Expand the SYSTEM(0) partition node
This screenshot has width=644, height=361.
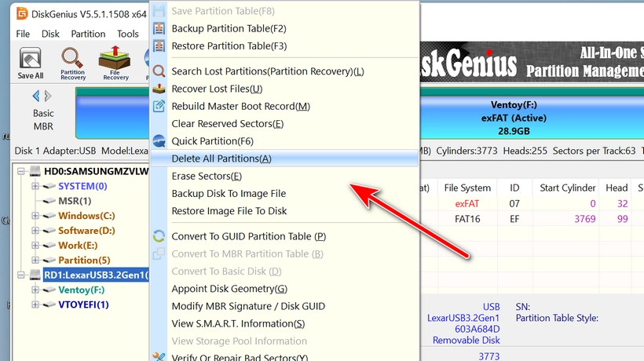[35, 186]
